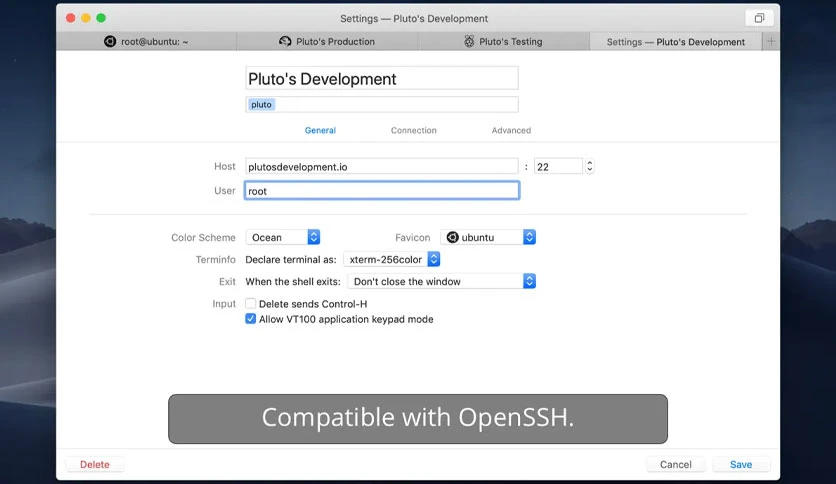Click the Cancel button
Screen dimensions: 836x484
coord(676,464)
